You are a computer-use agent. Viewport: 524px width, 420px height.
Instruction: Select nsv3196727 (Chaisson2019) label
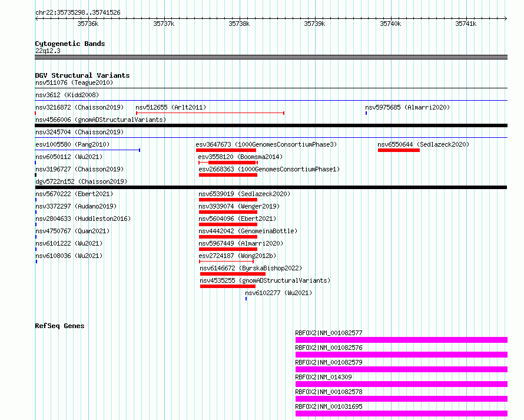click(x=79, y=169)
